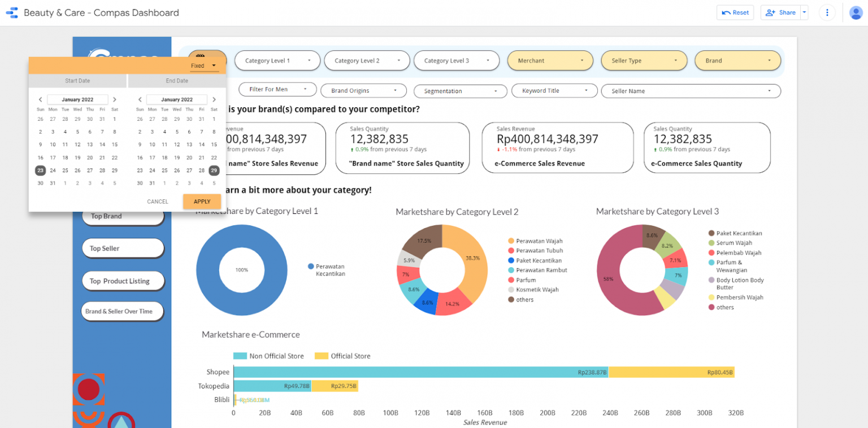
Task: Go to Brand & Seller Over Time page
Action: click(121, 311)
